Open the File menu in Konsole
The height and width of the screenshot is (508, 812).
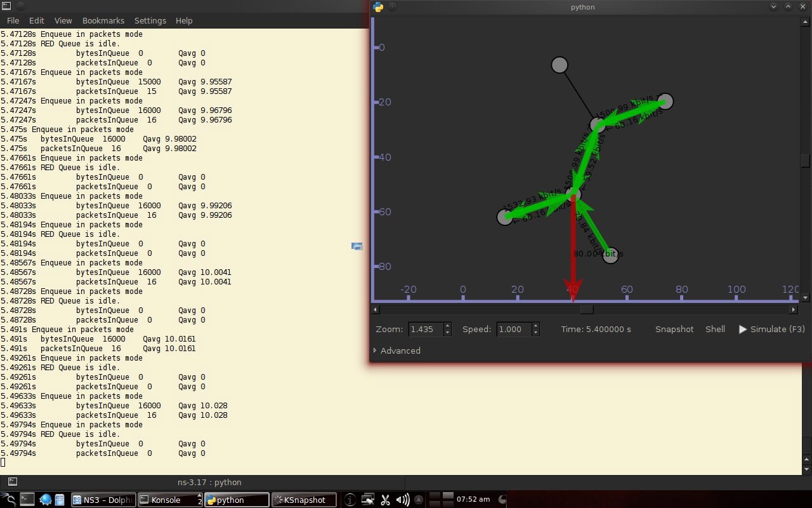point(13,20)
